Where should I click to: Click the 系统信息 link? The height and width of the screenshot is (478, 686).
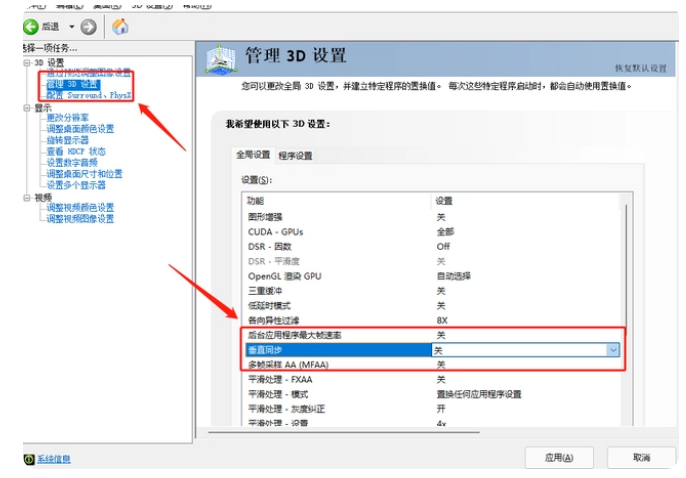pos(53,459)
